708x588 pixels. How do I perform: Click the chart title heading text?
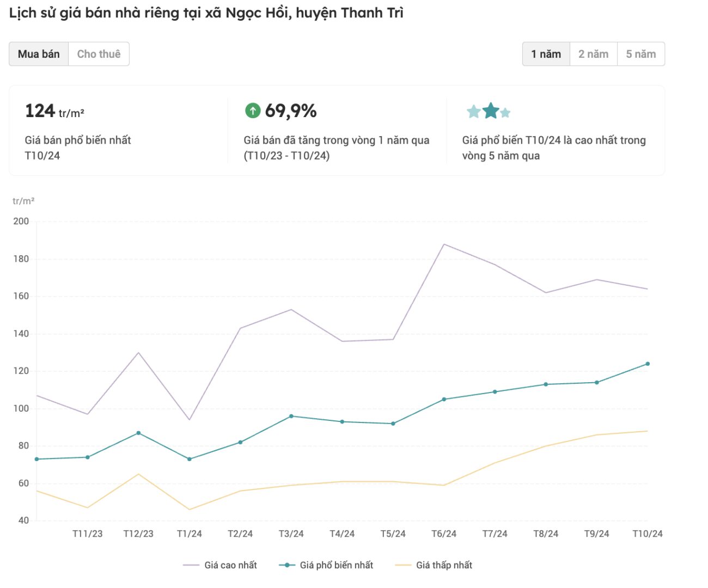(206, 13)
